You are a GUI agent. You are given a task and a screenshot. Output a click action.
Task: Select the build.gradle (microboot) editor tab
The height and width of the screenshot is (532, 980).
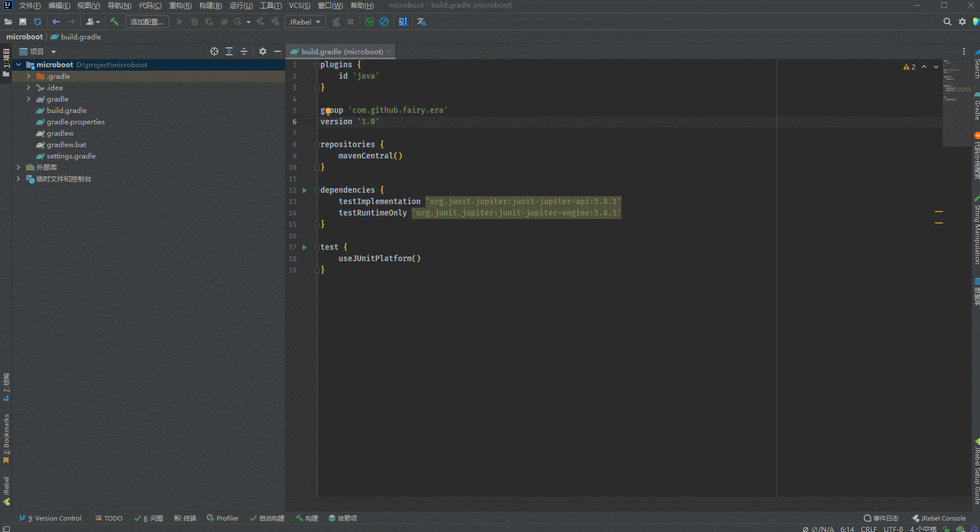click(x=340, y=51)
